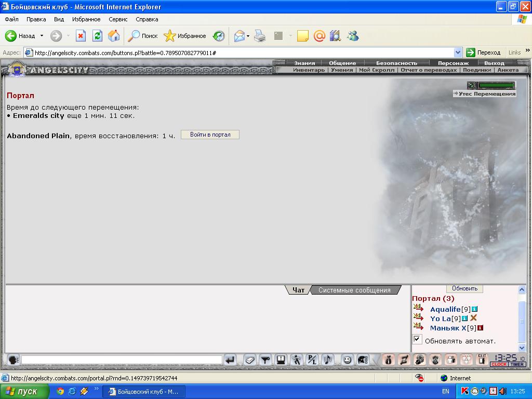Open the Избранное menu
Screen dimensions: 532x399
(x=86, y=19)
